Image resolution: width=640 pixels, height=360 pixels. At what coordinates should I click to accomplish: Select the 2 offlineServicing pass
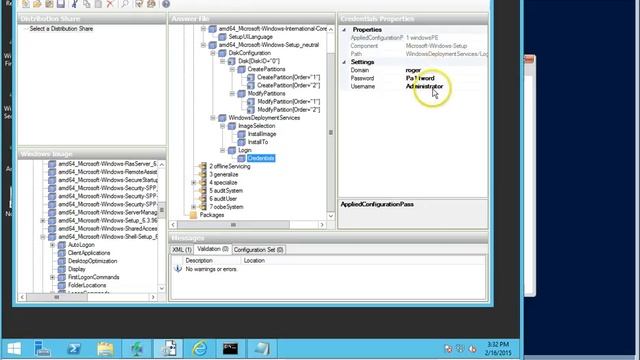tap(230, 167)
